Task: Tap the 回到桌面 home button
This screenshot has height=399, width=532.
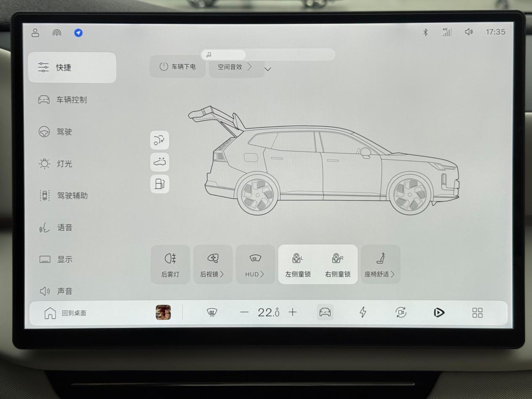Action: pyautogui.click(x=65, y=313)
